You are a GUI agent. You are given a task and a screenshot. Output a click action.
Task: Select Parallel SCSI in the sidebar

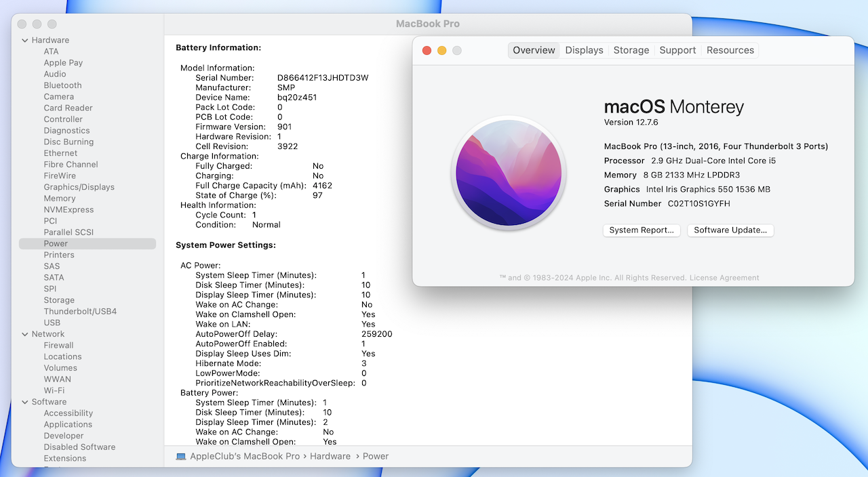tap(68, 232)
